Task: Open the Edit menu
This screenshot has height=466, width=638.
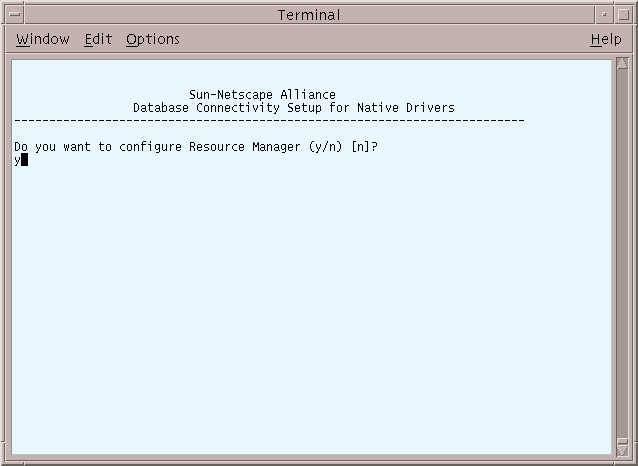Action: coord(98,39)
